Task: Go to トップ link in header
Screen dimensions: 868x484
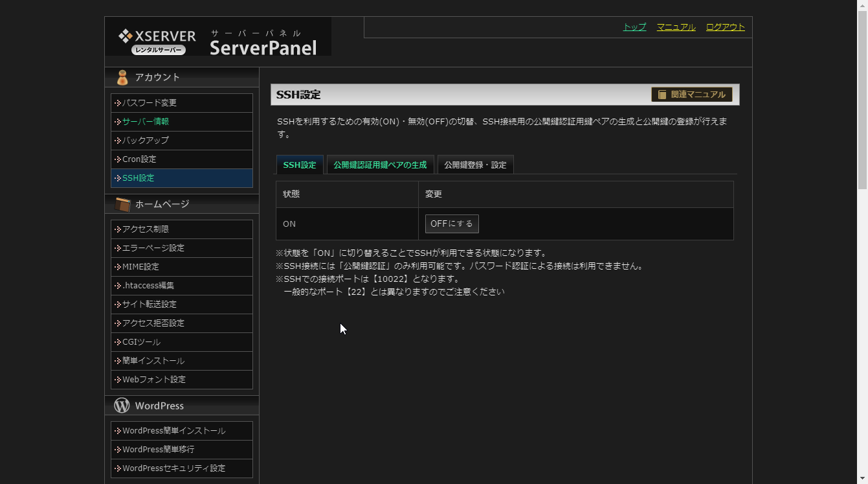Action: (634, 27)
